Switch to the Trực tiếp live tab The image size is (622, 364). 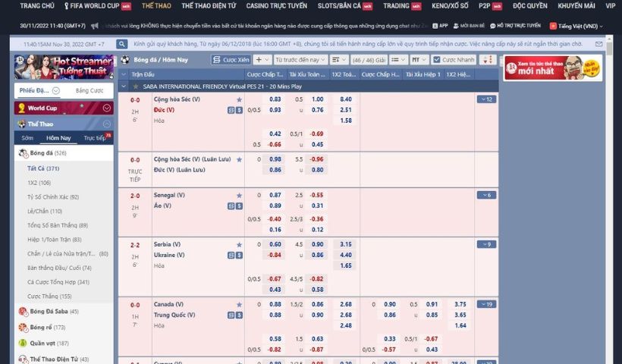[x=96, y=138]
